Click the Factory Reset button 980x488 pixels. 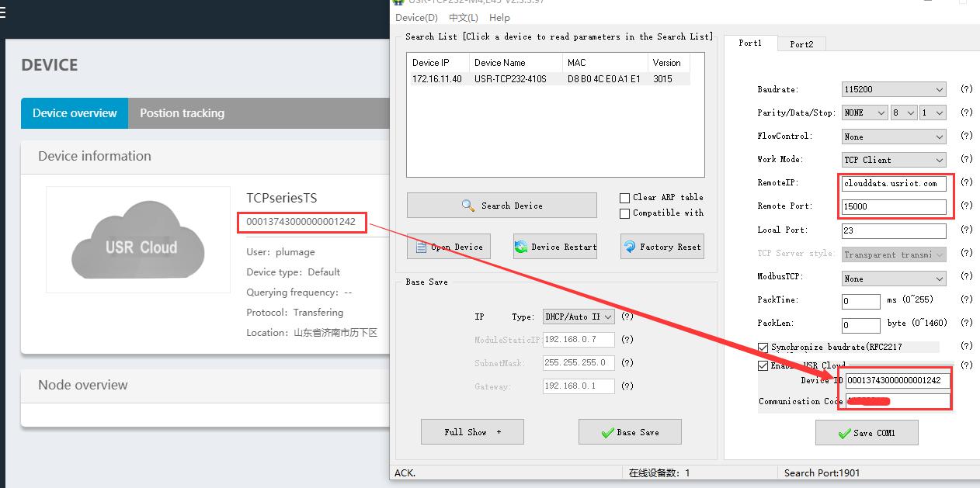pos(662,247)
